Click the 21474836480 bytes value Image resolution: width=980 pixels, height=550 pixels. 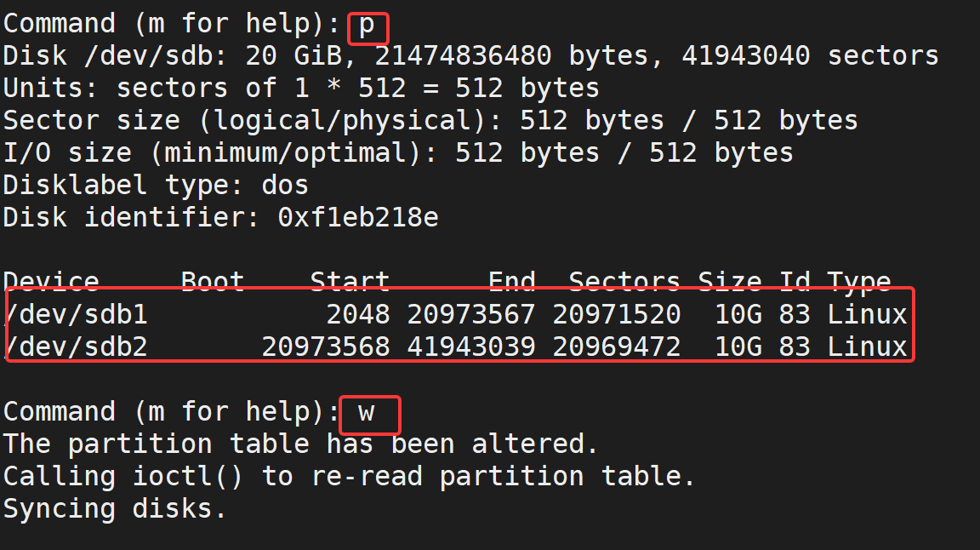coord(511,55)
